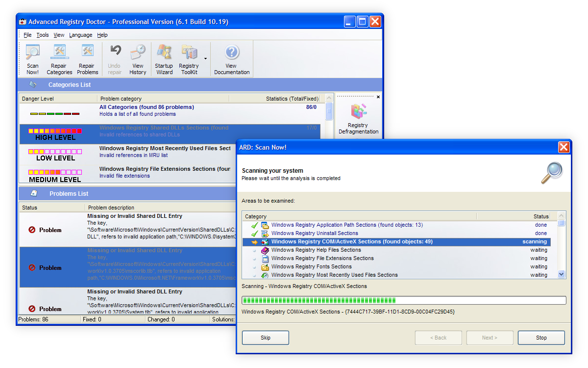588x368 pixels.
Task: Click the Skip button in scan dialog
Action: (x=266, y=338)
